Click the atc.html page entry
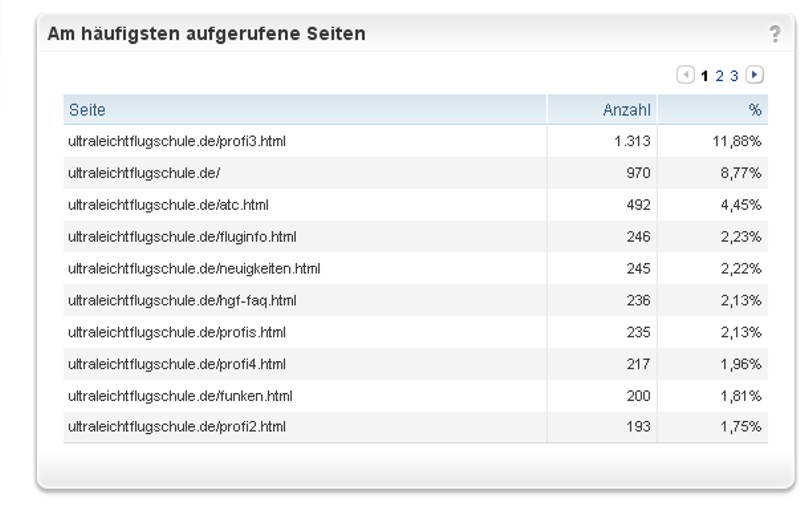The image size is (800, 511). click(x=168, y=205)
